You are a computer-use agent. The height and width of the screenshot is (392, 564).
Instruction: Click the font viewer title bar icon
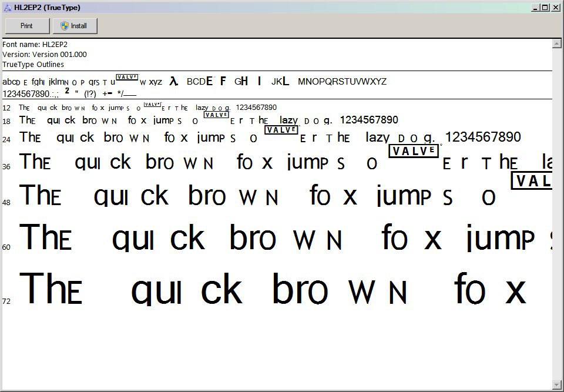pos(8,8)
